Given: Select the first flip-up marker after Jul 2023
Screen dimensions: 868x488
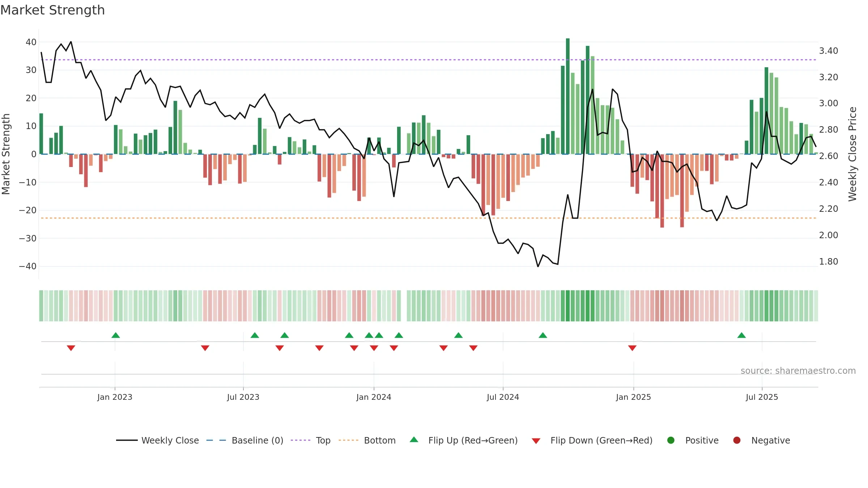Looking at the screenshot, I should coord(255,335).
